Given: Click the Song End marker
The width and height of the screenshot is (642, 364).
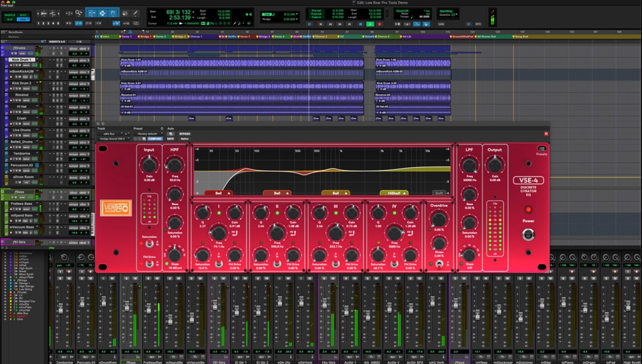Looking at the screenshot, I should [x=521, y=36].
